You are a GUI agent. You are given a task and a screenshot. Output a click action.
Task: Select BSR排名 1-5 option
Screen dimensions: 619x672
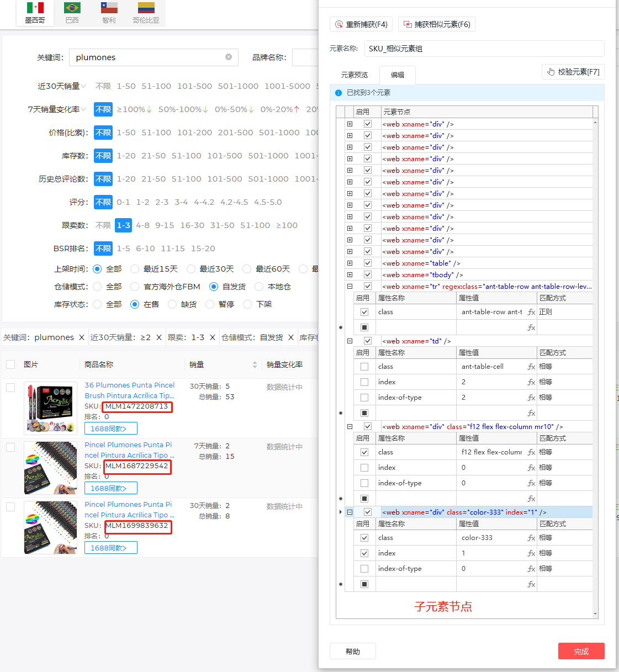(x=123, y=248)
